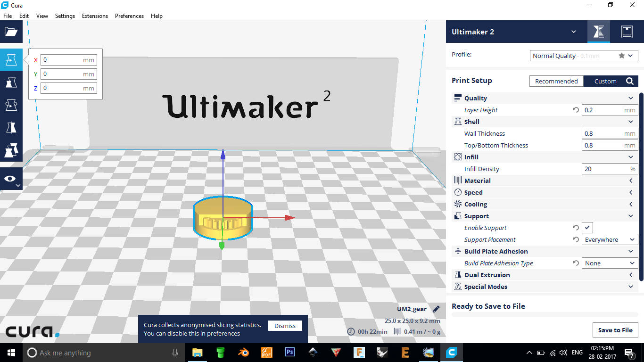
Task: Switch to Prepare print settings icon
Action: coord(599,32)
